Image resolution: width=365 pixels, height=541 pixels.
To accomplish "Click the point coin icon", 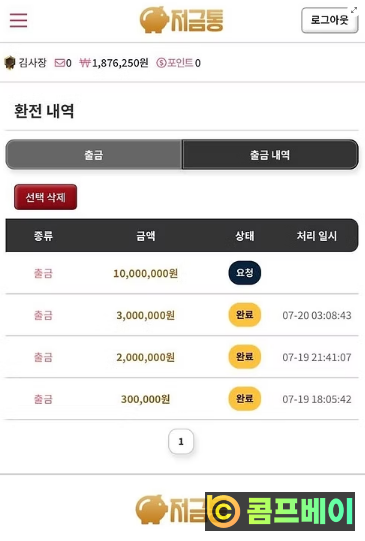I will pos(161,63).
